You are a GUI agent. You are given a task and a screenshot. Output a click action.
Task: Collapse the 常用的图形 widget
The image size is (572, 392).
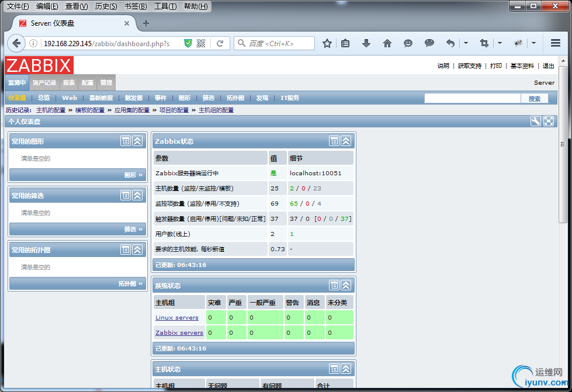[x=137, y=141]
